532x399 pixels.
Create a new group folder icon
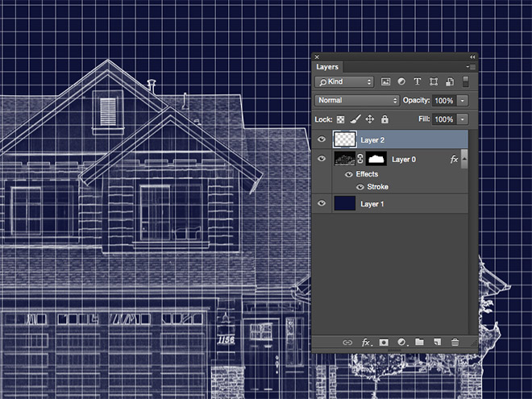click(x=419, y=343)
